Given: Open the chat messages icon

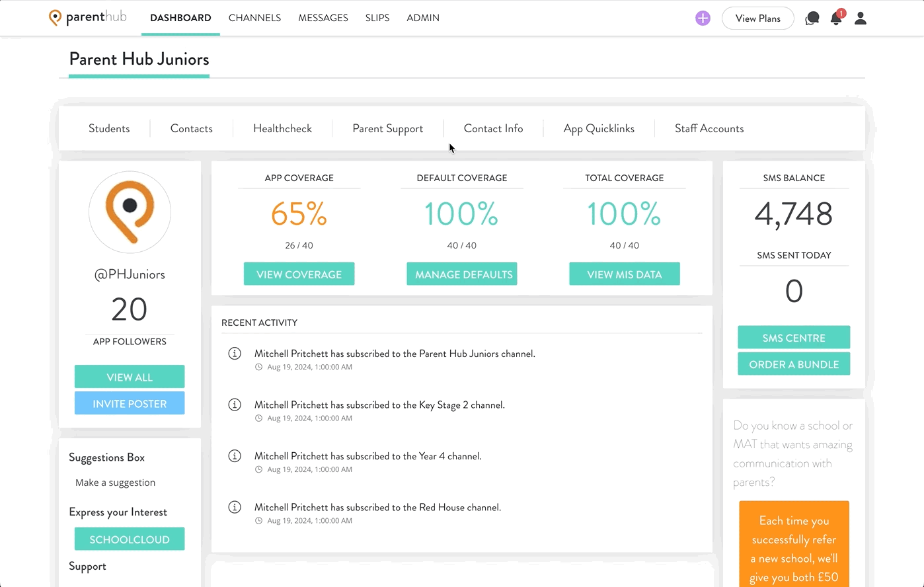Looking at the screenshot, I should (812, 19).
